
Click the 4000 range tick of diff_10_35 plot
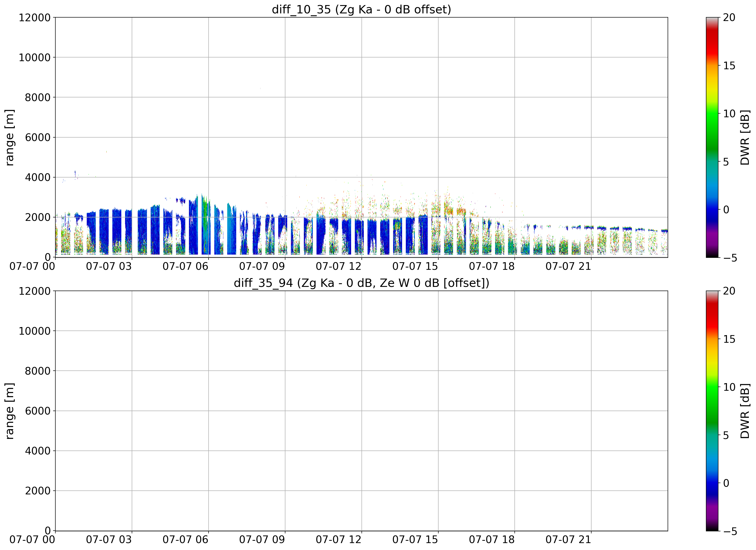(x=38, y=177)
